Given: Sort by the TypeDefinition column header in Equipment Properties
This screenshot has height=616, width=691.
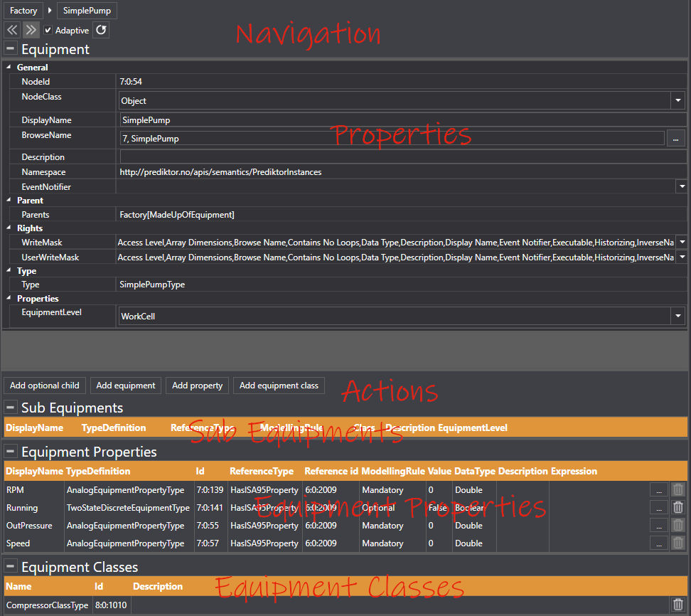Looking at the screenshot, I should click(98, 471).
